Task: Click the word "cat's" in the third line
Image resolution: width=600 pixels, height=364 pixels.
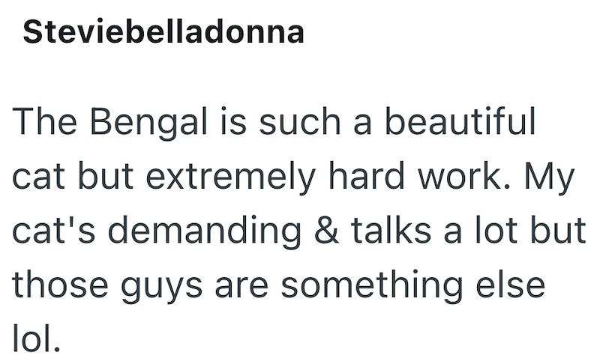Action: click(x=53, y=230)
